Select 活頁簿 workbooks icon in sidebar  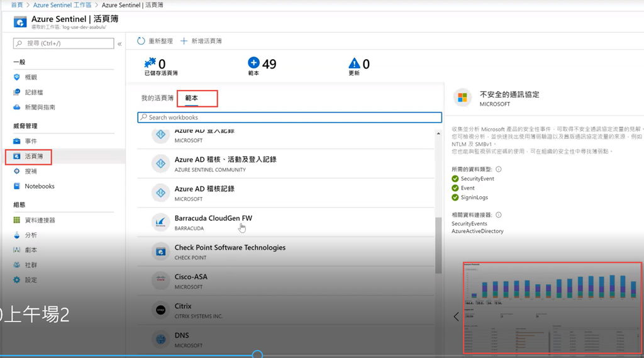[16, 156]
